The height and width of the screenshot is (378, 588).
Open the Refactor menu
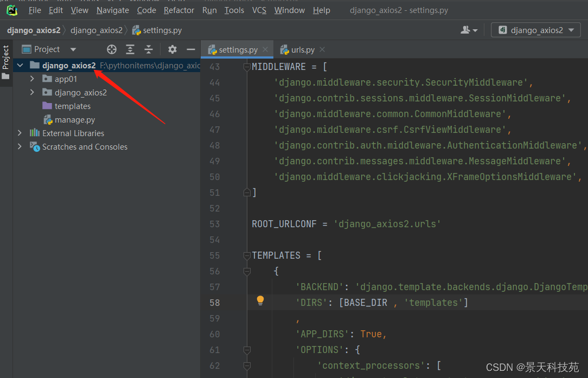(x=179, y=10)
